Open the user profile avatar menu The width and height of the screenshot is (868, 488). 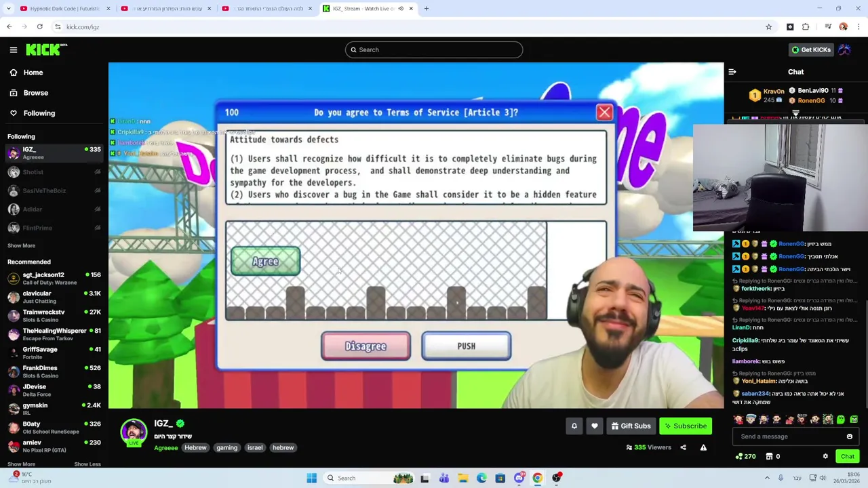845,49
